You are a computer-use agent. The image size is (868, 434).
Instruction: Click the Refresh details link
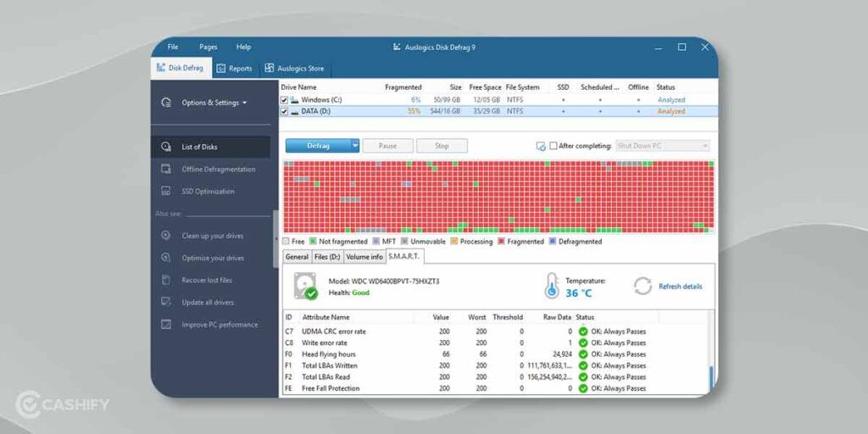681,287
